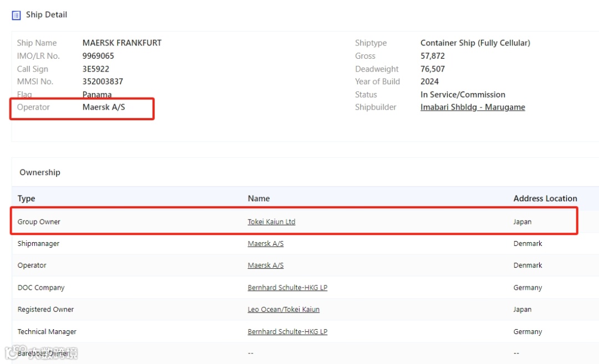Click the Germany address in the Technical Manager row
The height and width of the screenshot is (364, 599).
tap(527, 331)
